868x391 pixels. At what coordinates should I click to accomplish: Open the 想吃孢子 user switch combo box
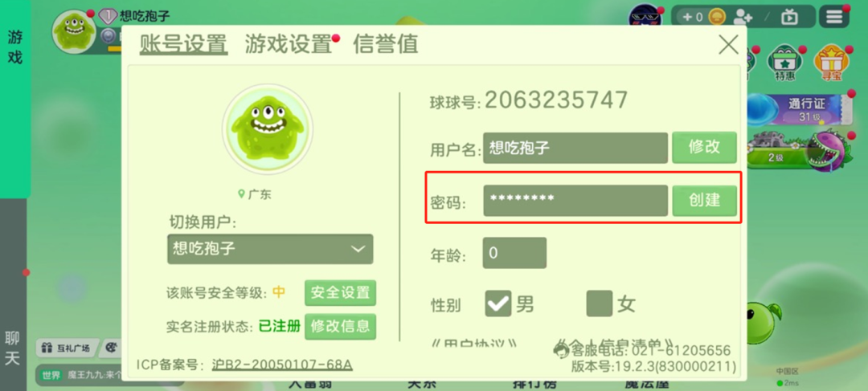coord(270,249)
